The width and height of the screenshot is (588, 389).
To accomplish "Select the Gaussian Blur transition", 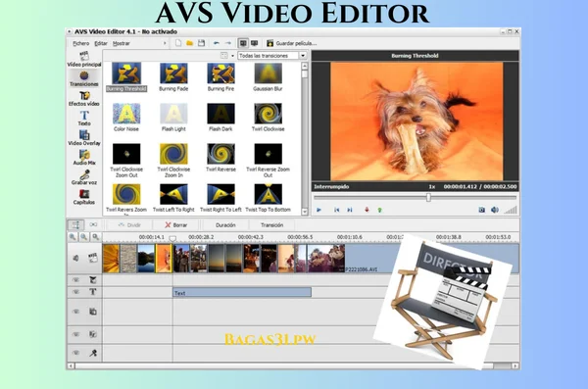I will (x=268, y=77).
